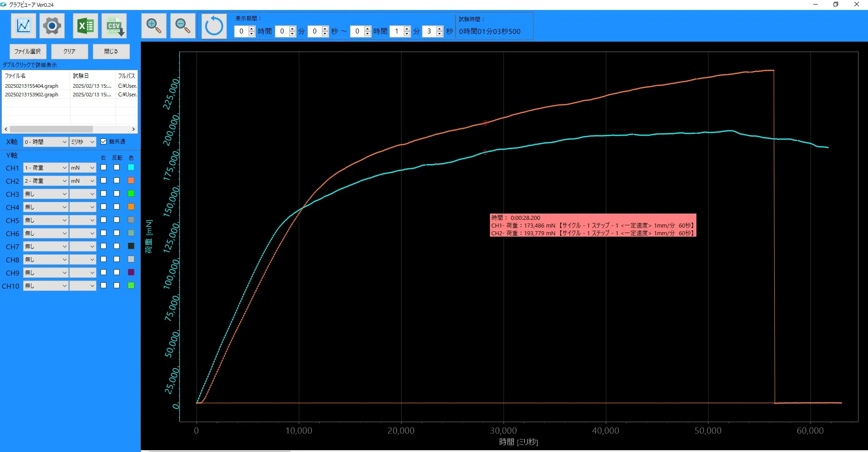Open the CH5 empty unit dropdown

click(83, 220)
